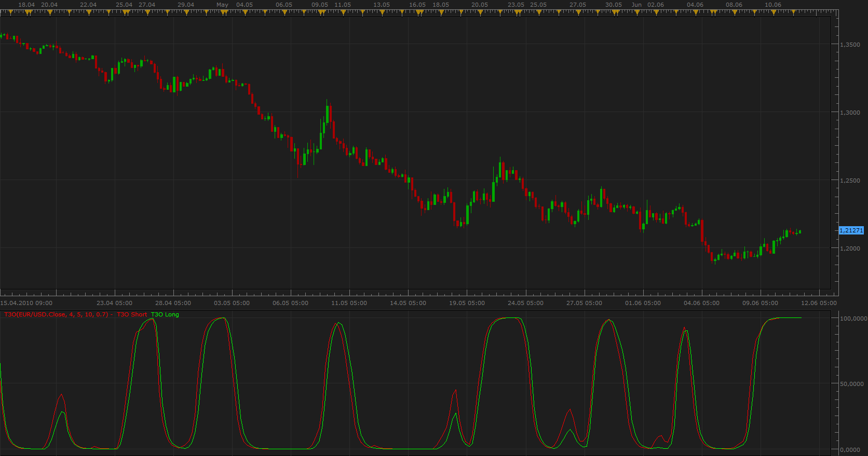The width and height of the screenshot is (868, 456).
Task: Click the 1,3500 price axis label
Action: (x=850, y=45)
